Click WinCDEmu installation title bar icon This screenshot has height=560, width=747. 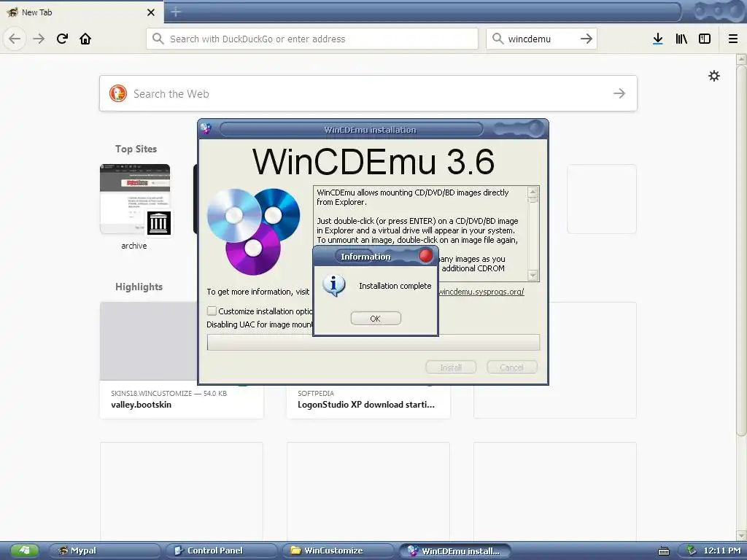click(206, 128)
